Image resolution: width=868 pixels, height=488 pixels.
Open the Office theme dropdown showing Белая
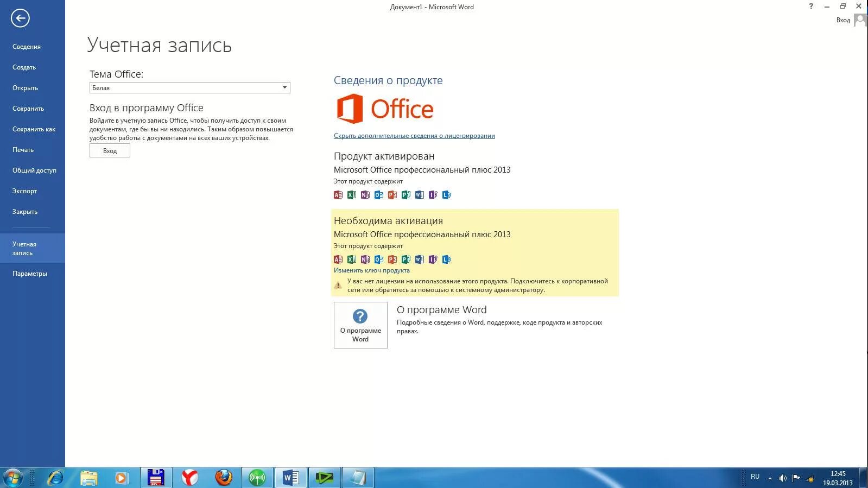point(189,87)
